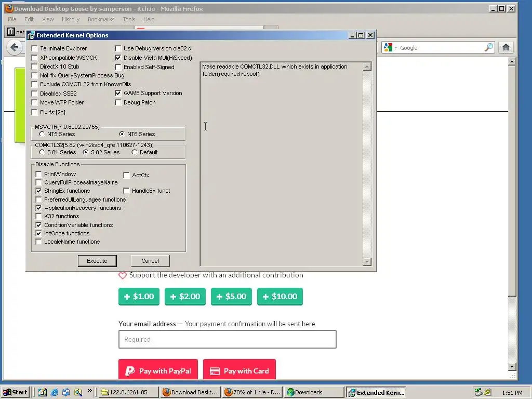Open Firefox Tools menu
The height and width of the screenshot is (399, 532).
tap(129, 19)
